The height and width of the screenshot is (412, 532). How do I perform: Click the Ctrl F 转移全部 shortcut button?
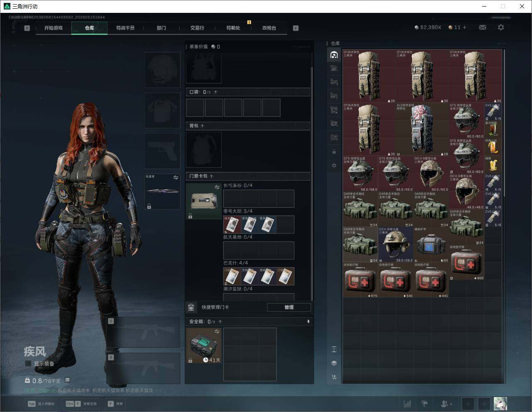[x=81, y=404]
